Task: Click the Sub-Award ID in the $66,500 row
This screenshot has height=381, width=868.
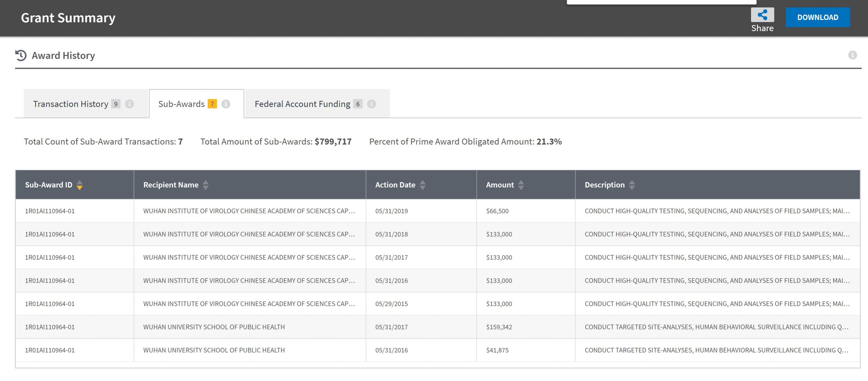Action: [50, 211]
